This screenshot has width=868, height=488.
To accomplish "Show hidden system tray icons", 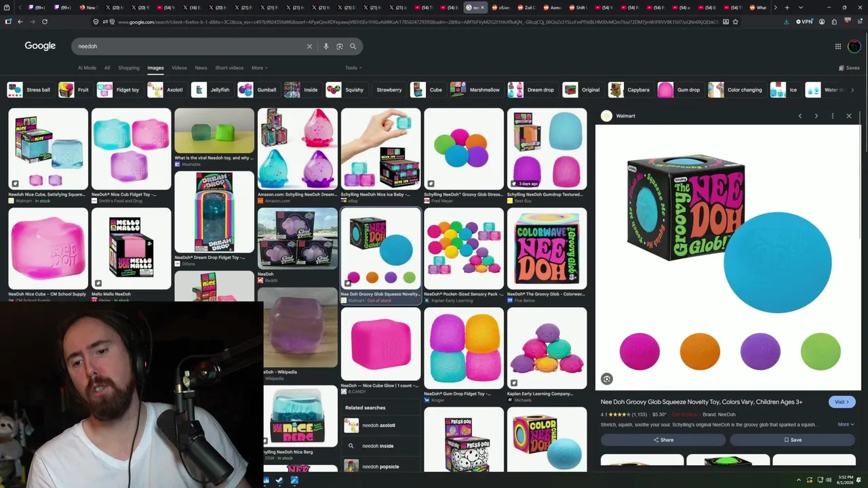I will click(798, 481).
